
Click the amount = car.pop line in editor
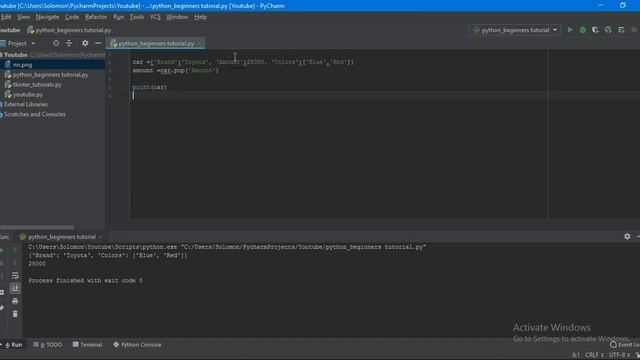tap(176, 71)
